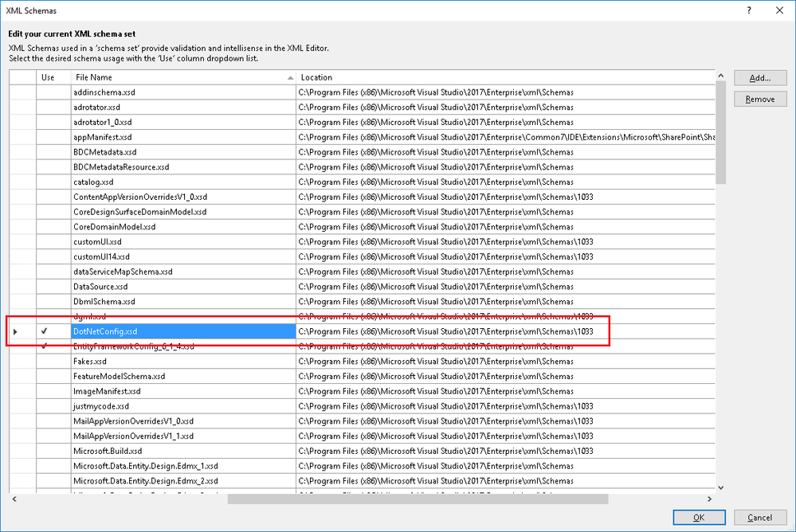The width and height of the screenshot is (796, 532).
Task: Click the Location cell of DotNetConfig.xsd
Action: coord(505,331)
